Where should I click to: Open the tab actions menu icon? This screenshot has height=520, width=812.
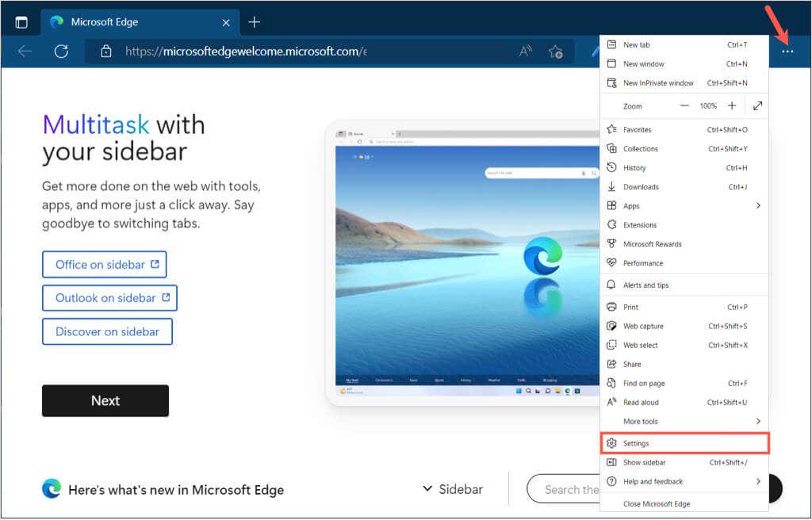click(x=21, y=21)
